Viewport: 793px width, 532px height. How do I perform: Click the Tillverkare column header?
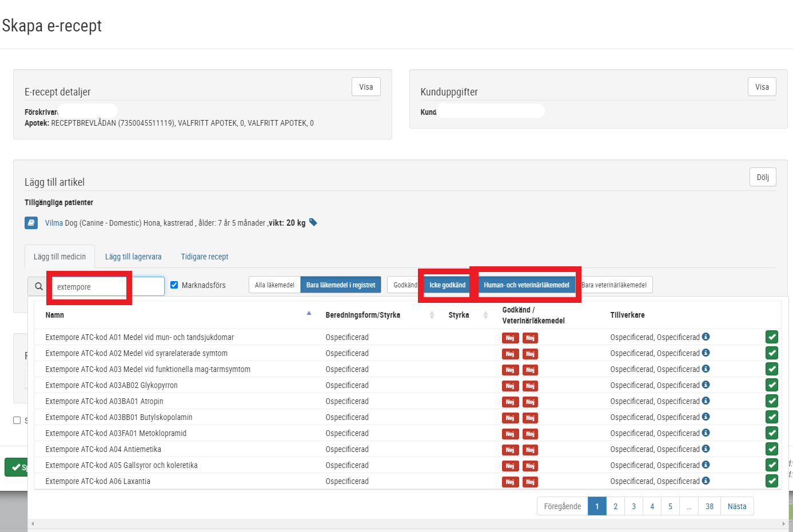point(627,315)
